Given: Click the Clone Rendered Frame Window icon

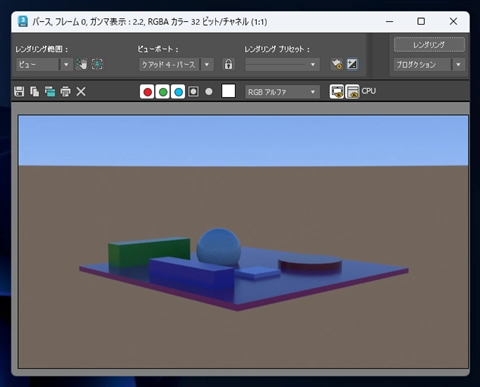Looking at the screenshot, I should 50,91.
